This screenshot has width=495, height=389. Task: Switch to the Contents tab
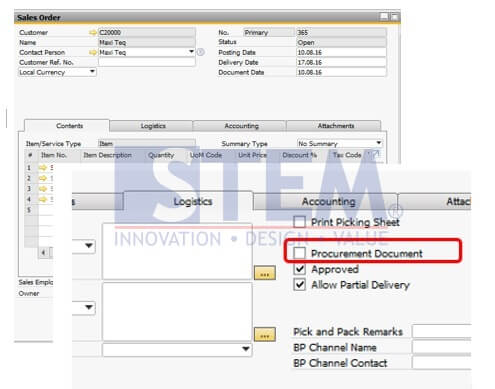pos(69,126)
